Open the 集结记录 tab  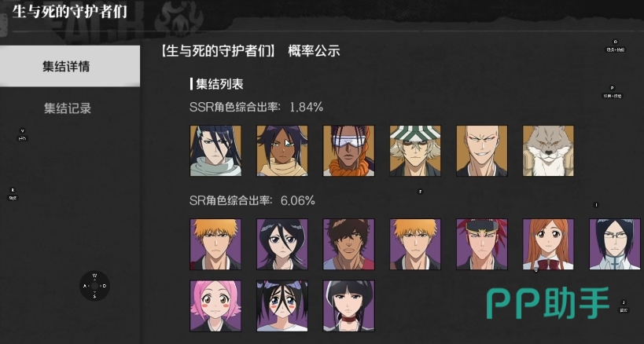point(68,108)
